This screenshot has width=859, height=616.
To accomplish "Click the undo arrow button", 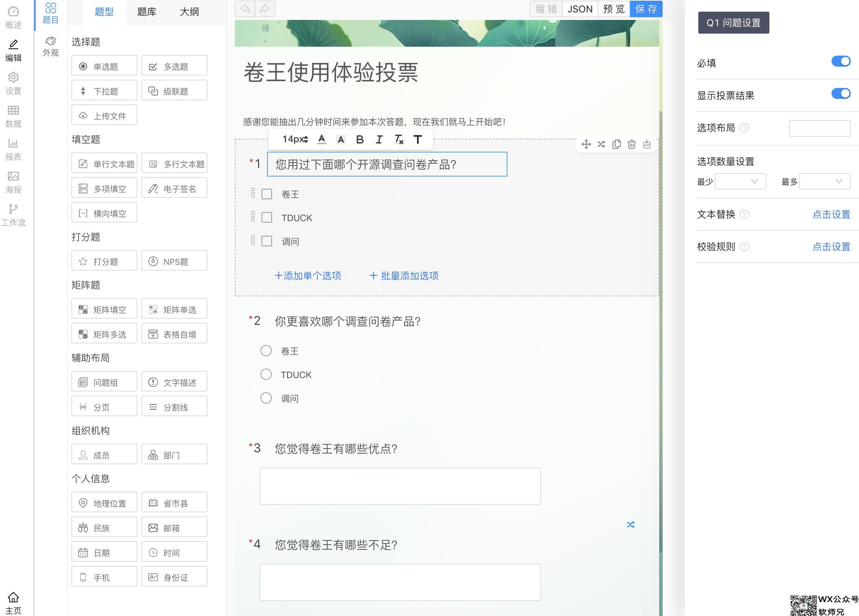I will point(245,9).
